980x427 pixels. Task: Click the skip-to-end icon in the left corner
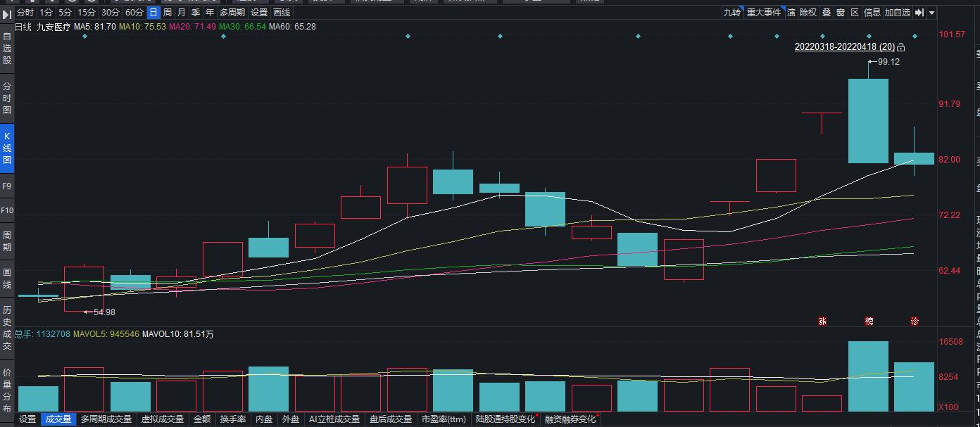click(6, 13)
